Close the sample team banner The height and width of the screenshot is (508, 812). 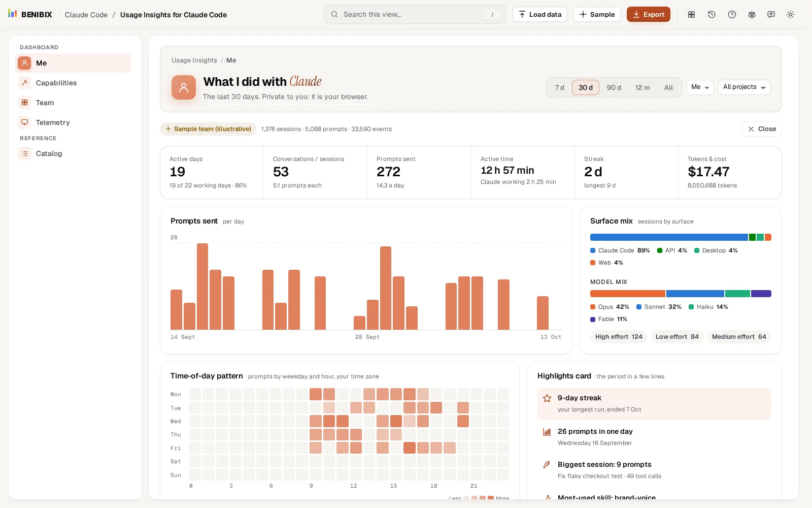[x=762, y=129]
